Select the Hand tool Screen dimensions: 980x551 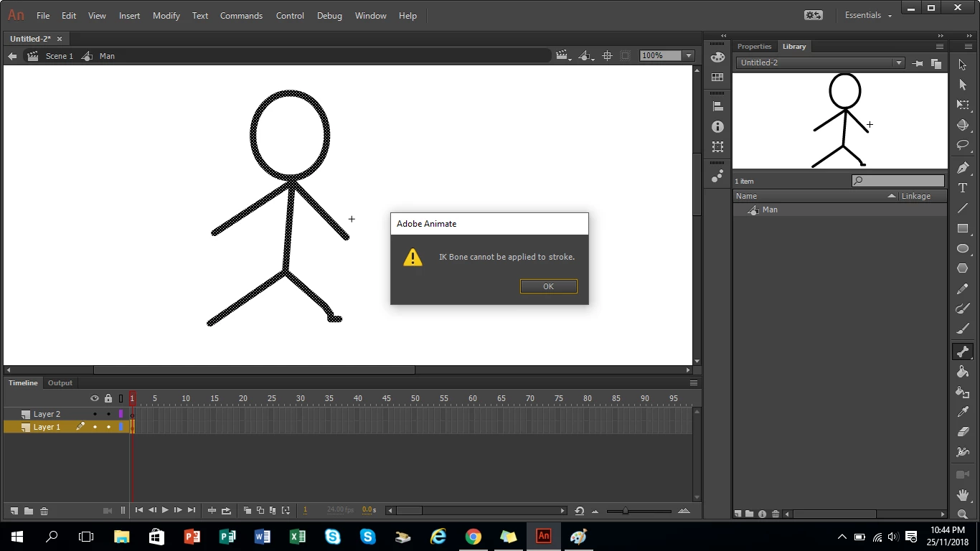[x=963, y=495]
